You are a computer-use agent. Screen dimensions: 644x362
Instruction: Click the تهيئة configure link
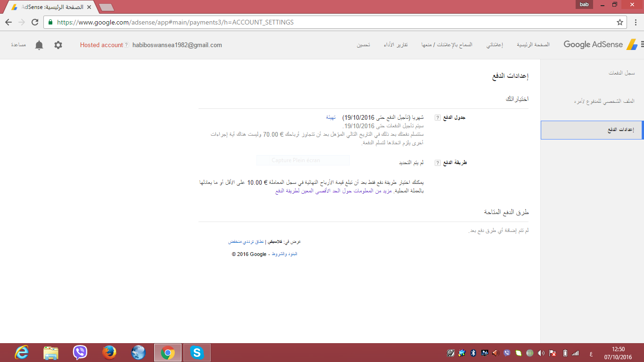331,117
